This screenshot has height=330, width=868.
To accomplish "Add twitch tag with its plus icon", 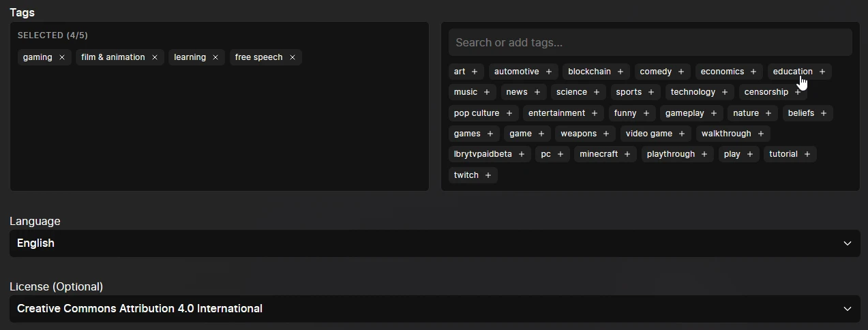I will (488, 175).
